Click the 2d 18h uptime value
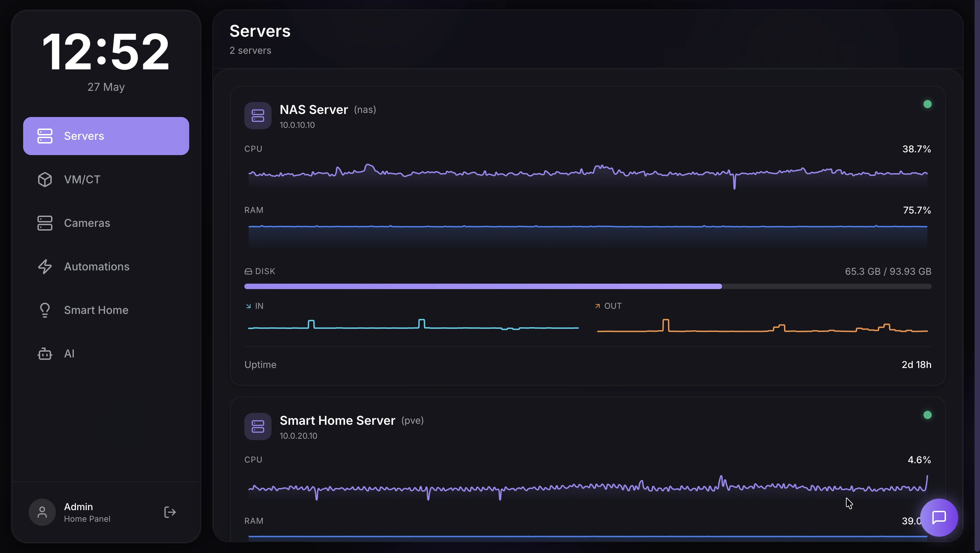This screenshot has width=980, height=553. [916, 364]
